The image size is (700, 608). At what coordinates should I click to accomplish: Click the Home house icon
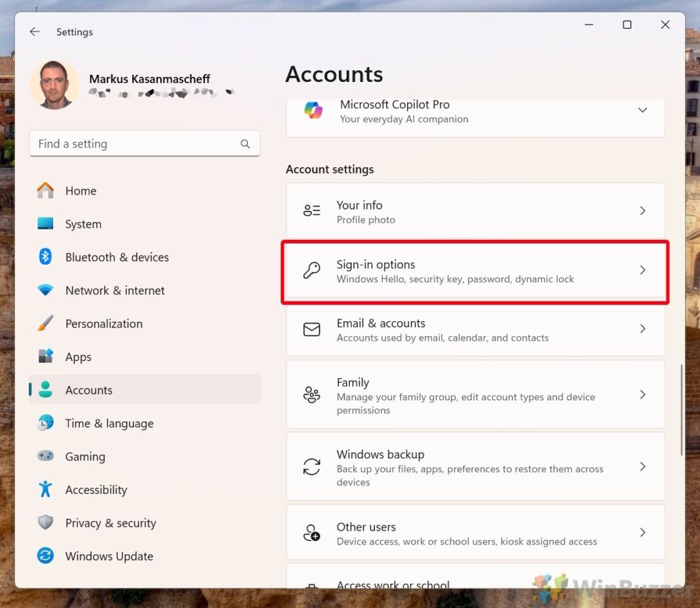45,191
